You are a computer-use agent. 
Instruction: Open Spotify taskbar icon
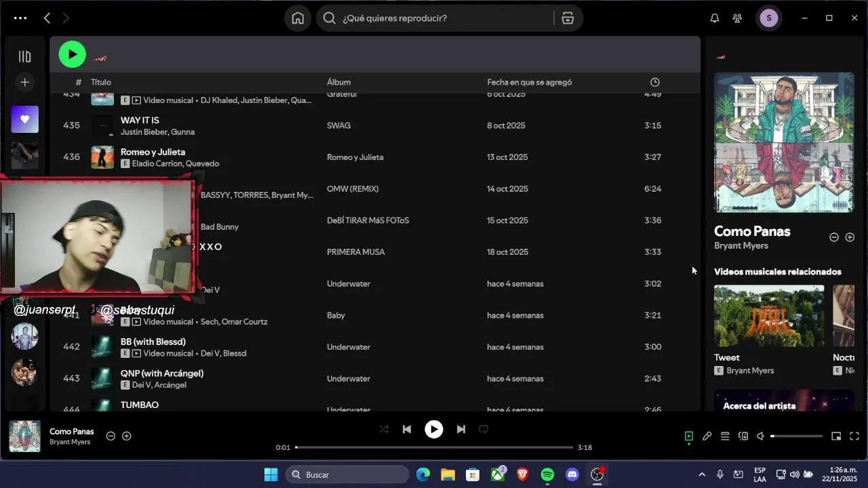[x=547, y=474]
